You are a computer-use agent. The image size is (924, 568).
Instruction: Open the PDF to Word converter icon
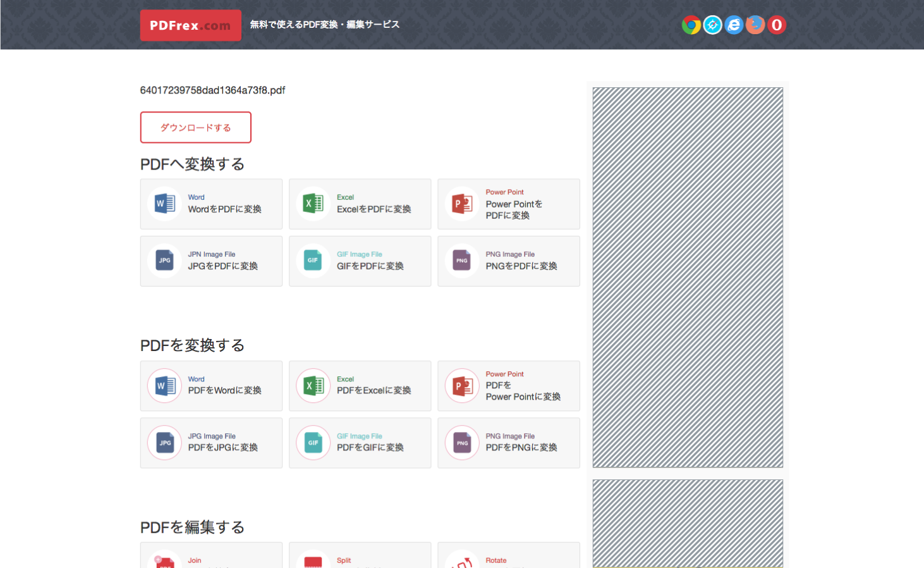[164, 386]
